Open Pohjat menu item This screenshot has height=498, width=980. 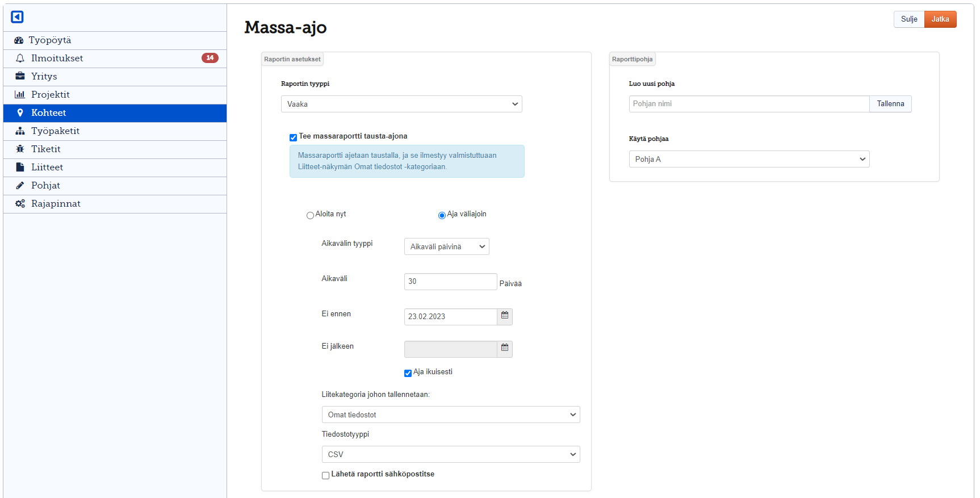tap(115, 186)
